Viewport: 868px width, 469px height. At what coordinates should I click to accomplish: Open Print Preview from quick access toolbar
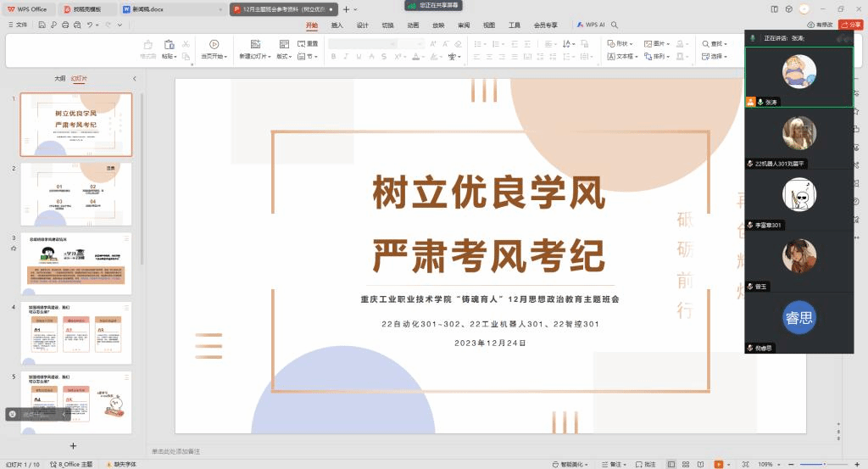(77, 25)
